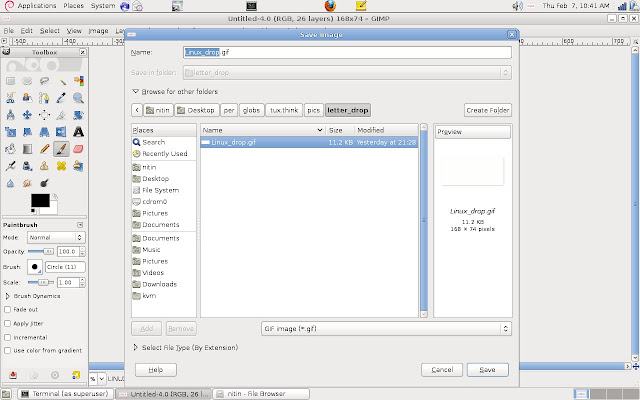Select the Paintbrush tool
This screenshot has width=640, height=400.
point(61,149)
